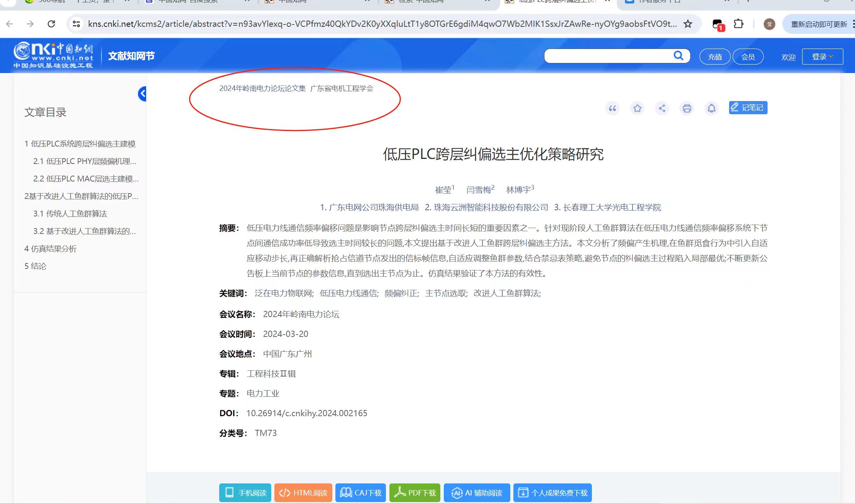Click the 充值 recharge button
Screen dimensions: 855x504
pos(715,57)
